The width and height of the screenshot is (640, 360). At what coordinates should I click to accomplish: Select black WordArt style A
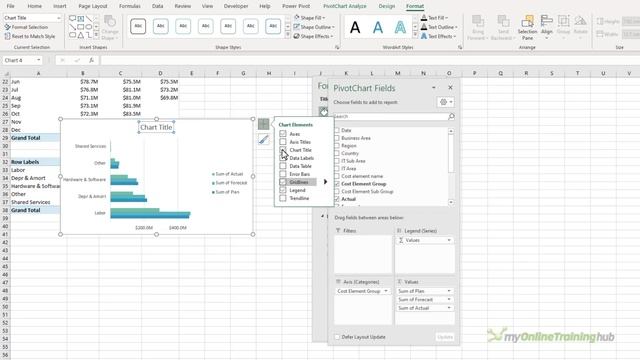point(355,28)
